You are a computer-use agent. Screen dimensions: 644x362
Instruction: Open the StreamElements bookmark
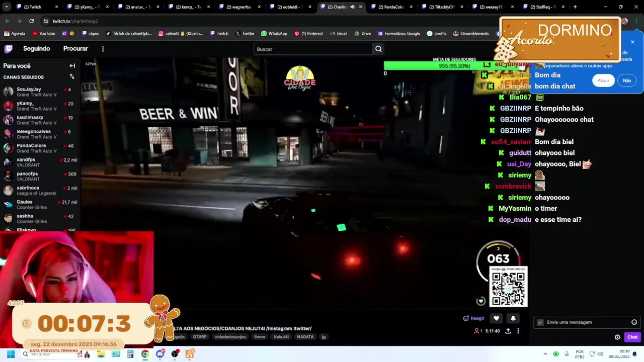point(471,34)
